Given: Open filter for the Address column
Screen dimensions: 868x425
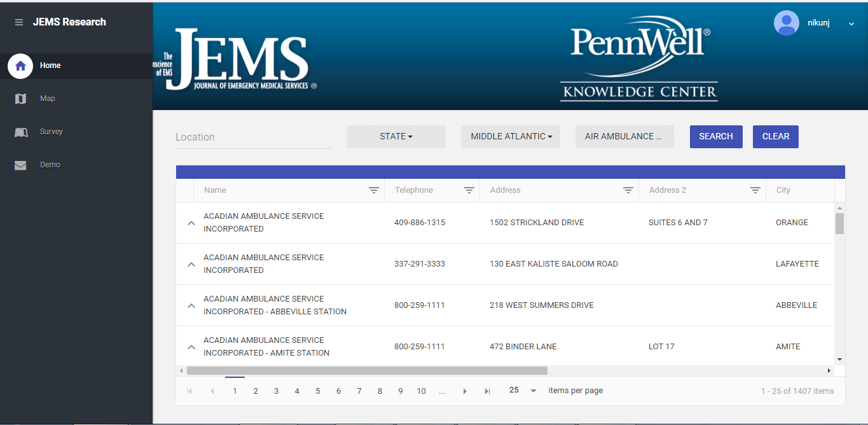Looking at the screenshot, I should point(628,190).
